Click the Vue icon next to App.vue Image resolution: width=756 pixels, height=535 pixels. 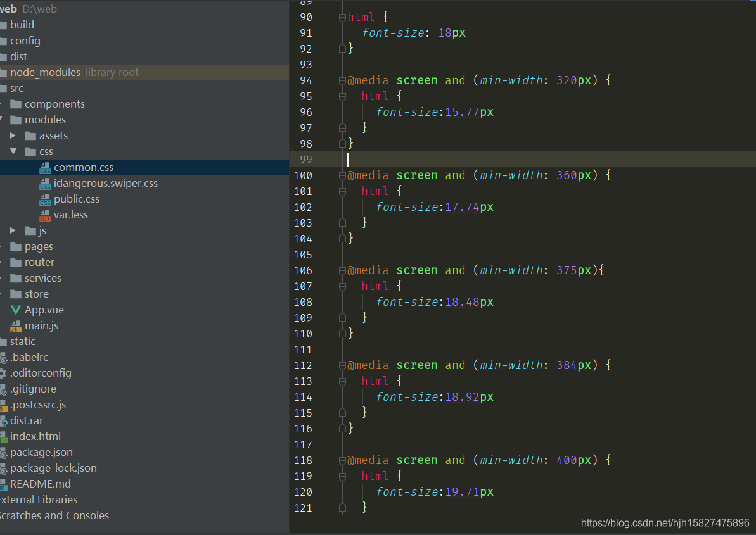pyautogui.click(x=15, y=309)
